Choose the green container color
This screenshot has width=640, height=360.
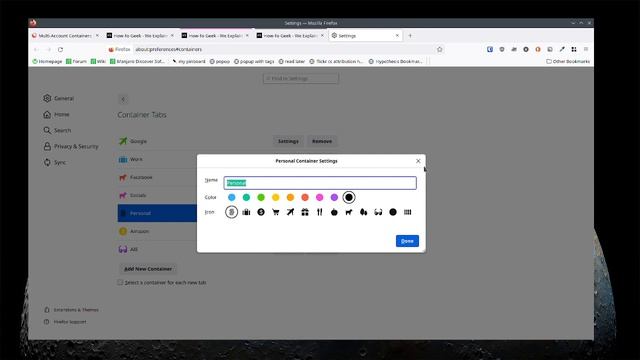[261, 198]
